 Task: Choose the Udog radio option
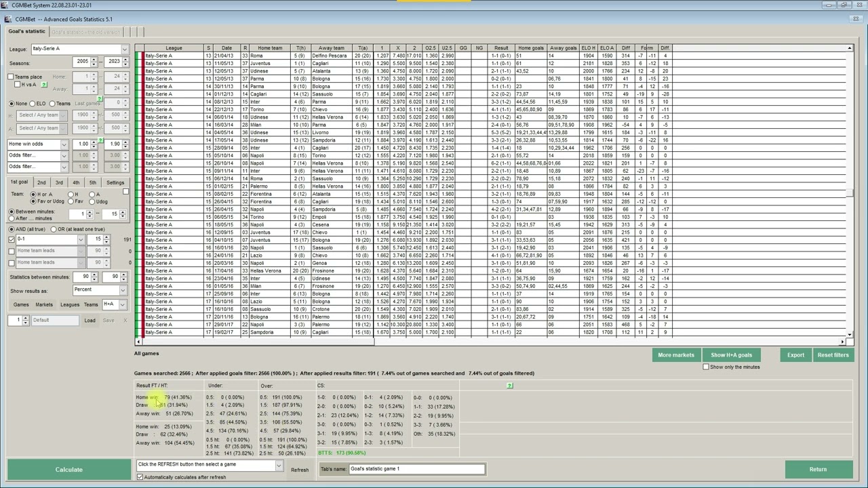pos(93,201)
